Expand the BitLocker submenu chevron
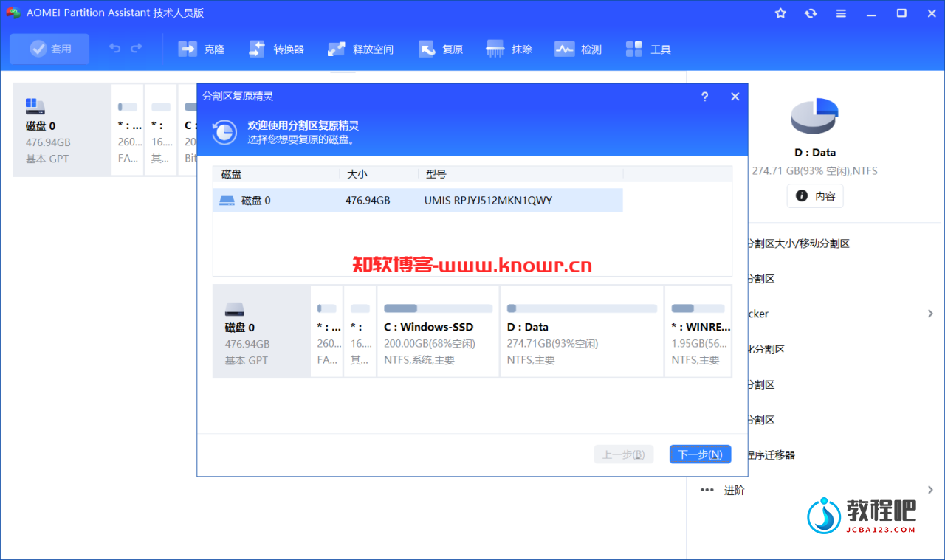 pyautogui.click(x=930, y=314)
